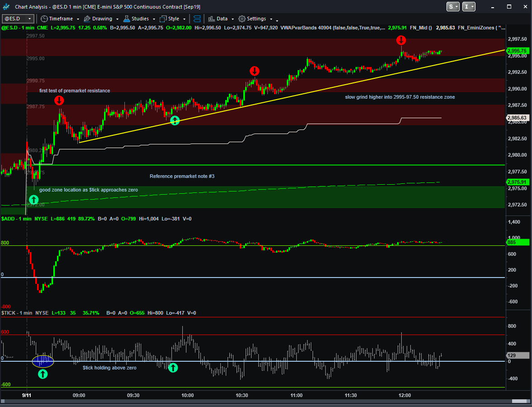Select red down arrow at first premarket resistance test
This screenshot has width=532, height=407.
pyautogui.click(x=59, y=101)
